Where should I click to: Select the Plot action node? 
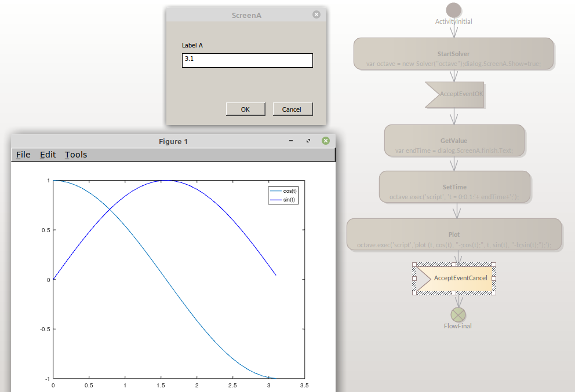[x=454, y=235]
